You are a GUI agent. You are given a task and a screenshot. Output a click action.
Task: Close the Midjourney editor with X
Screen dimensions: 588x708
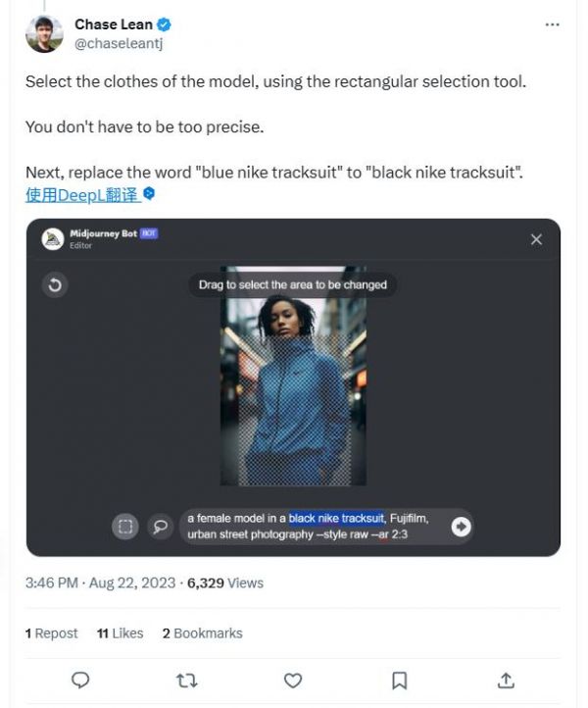click(536, 239)
